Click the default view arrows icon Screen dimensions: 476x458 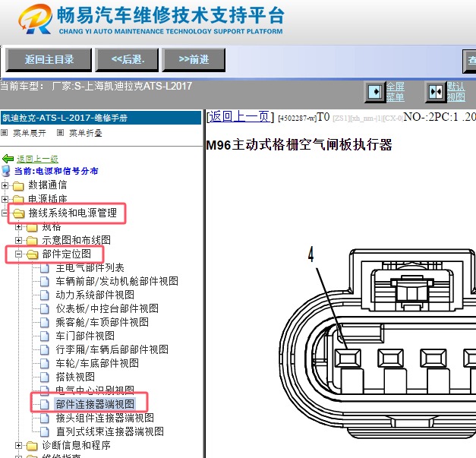(436, 92)
